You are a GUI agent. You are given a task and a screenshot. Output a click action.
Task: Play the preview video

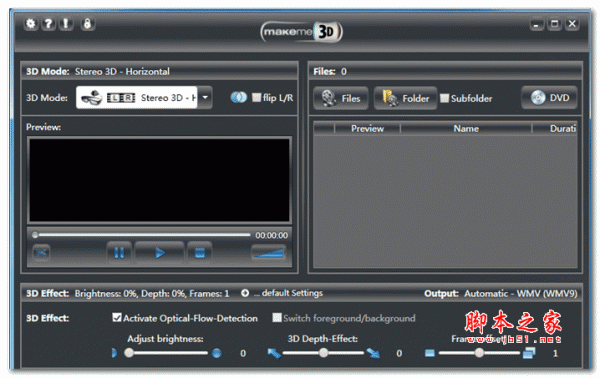[x=160, y=253]
